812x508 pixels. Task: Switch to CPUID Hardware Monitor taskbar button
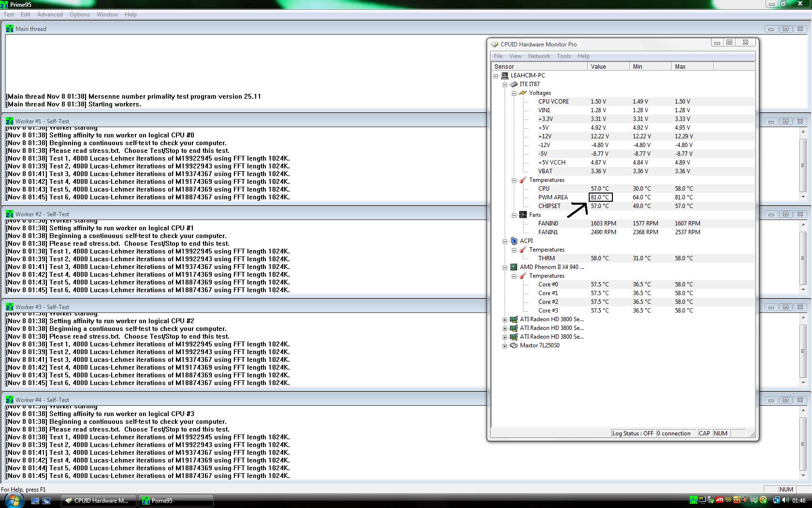click(x=99, y=501)
